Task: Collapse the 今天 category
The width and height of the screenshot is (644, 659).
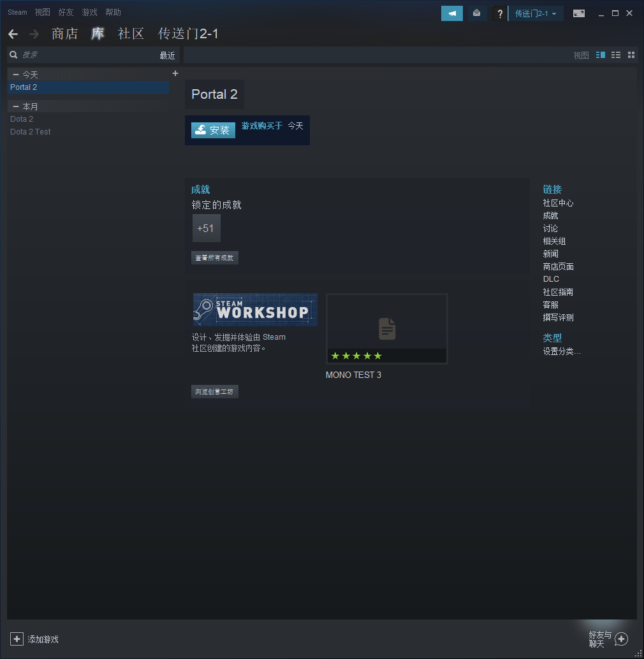Action: coord(16,75)
